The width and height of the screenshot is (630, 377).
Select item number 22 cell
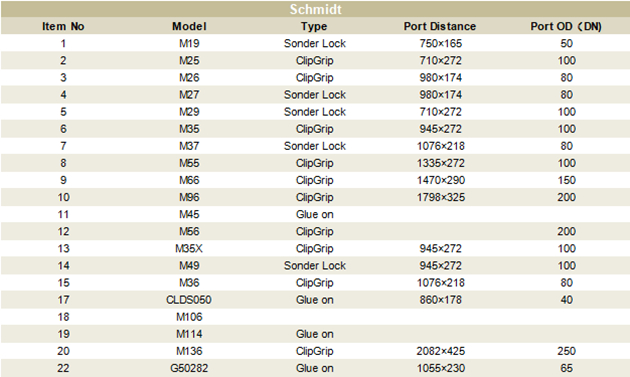point(63,368)
